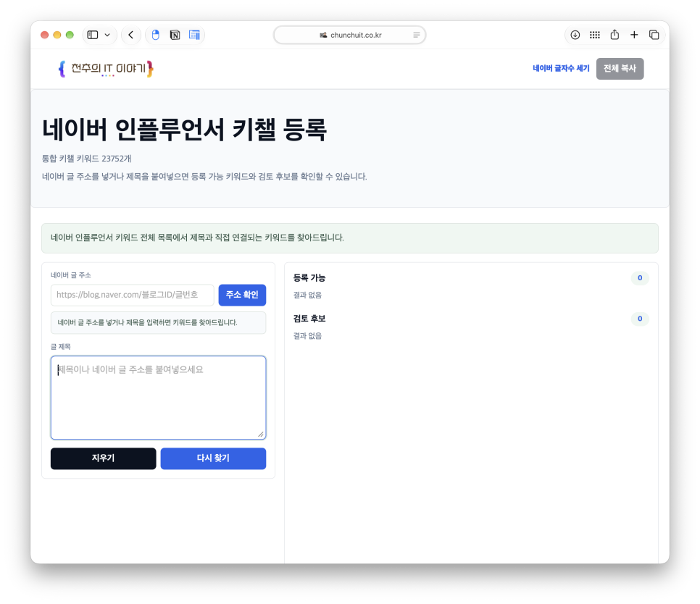Click the 검토 후보 heading

[x=309, y=319]
